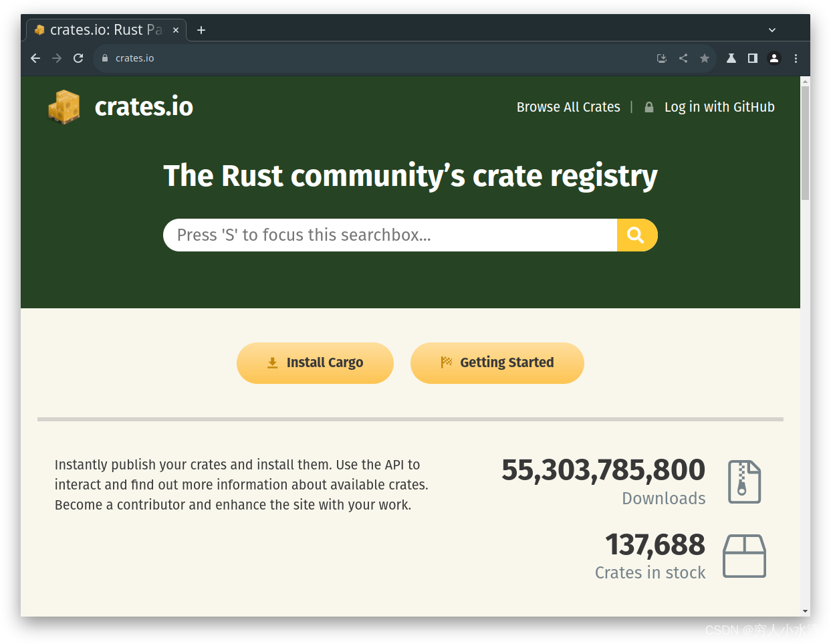This screenshot has width=831, height=644.
Task: Click the crates.io site title
Action: click(144, 107)
